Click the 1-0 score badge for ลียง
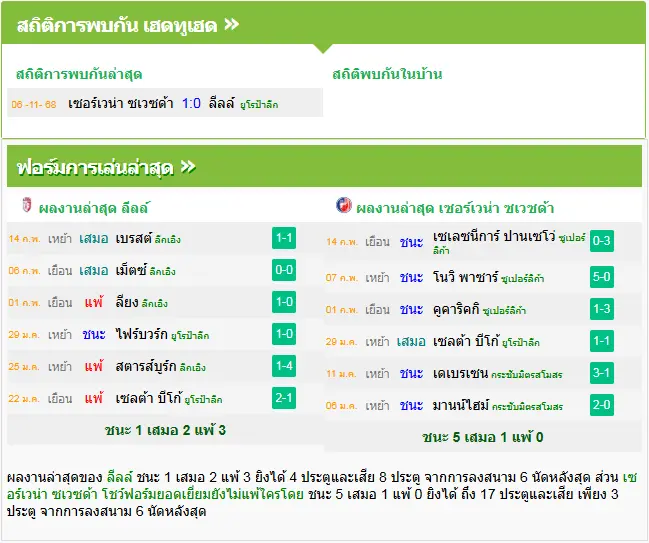Viewport: 649px width, 543px height. click(x=284, y=302)
